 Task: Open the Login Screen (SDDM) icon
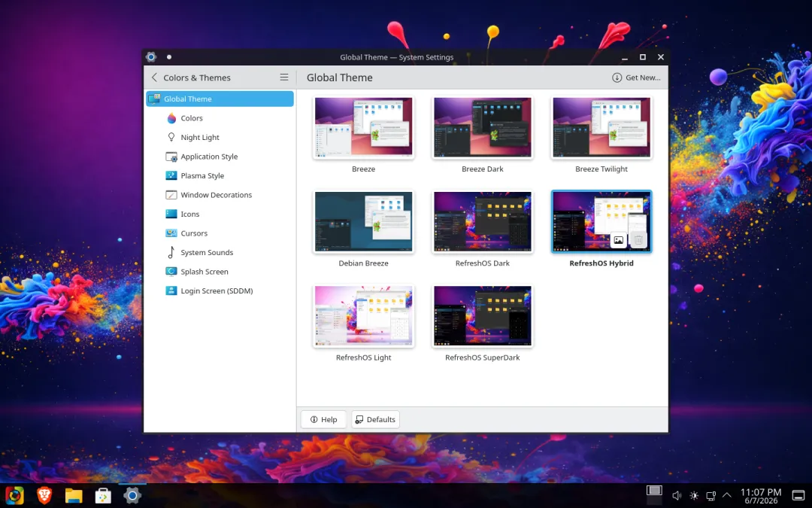point(171,291)
